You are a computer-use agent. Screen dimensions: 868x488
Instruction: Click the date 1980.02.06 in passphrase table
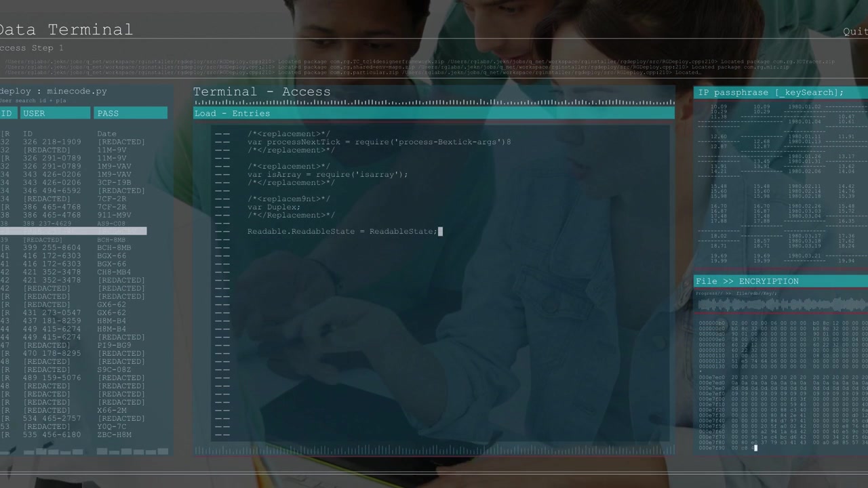[x=804, y=171]
